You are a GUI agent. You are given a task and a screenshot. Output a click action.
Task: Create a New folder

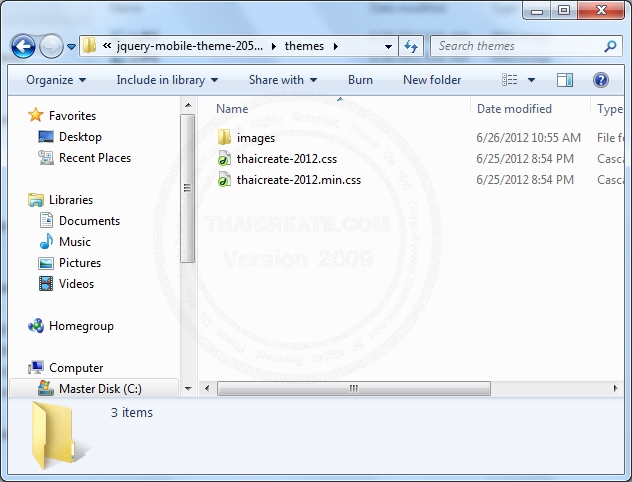[432, 80]
